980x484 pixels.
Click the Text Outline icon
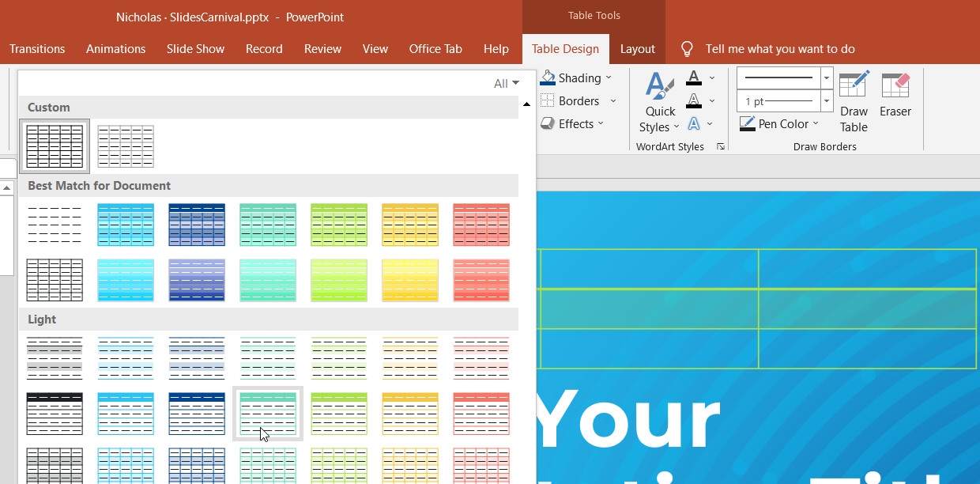pyautogui.click(x=692, y=100)
